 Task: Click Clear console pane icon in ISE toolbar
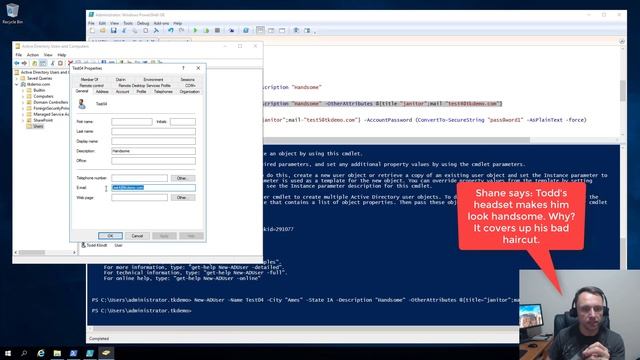click(x=156, y=31)
